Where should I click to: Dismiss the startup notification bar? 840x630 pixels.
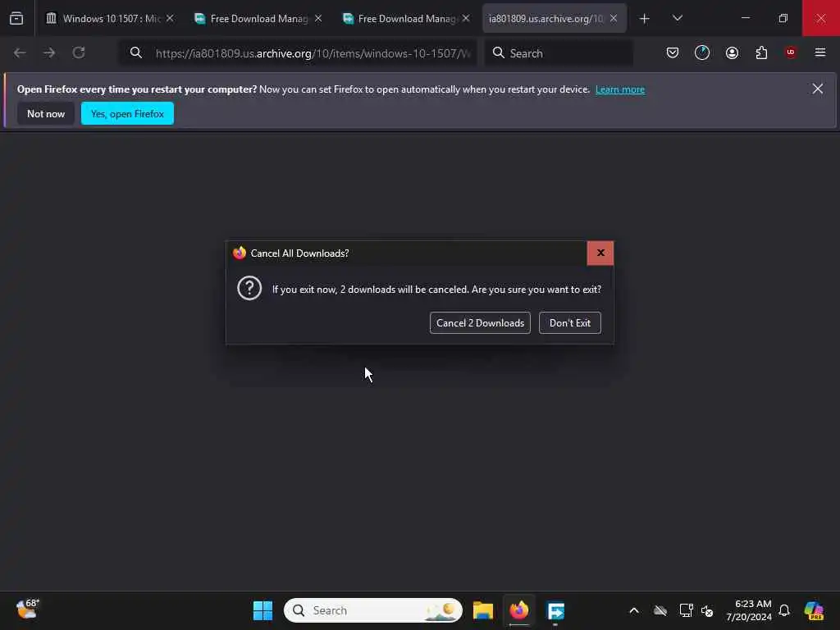(x=818, y=89)
